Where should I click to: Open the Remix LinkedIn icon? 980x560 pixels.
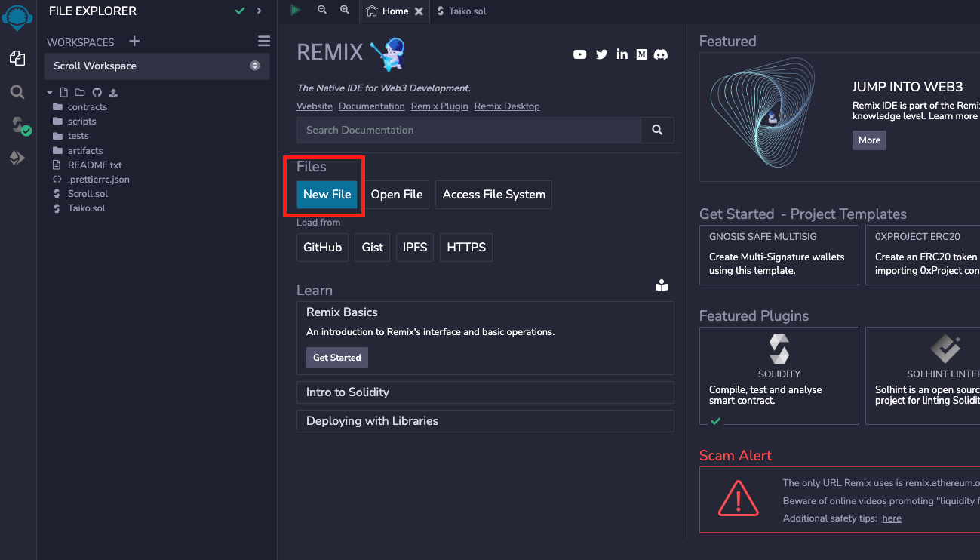pos(622,54)
